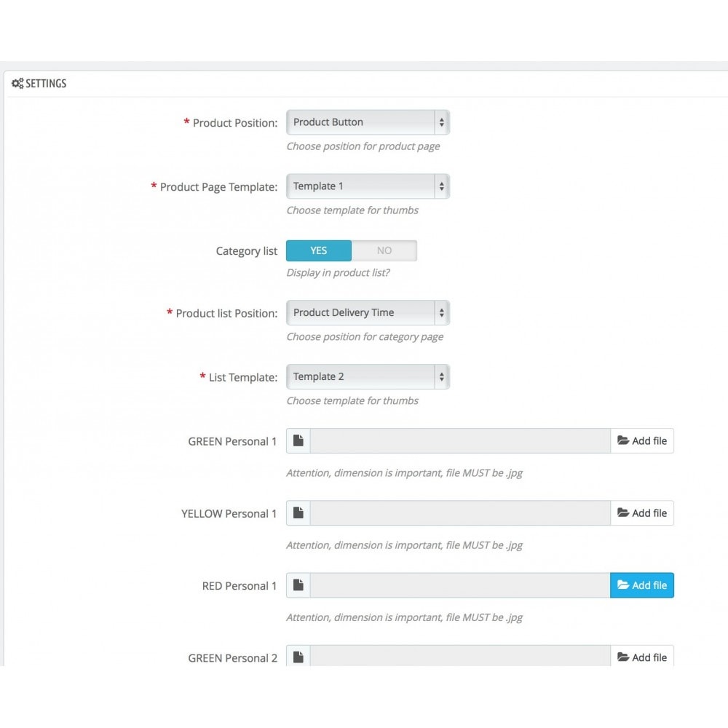This screenshot has height=728, width=728.
Task: Click the GREEN Personal 1 file path field
Action: [460, 440]
